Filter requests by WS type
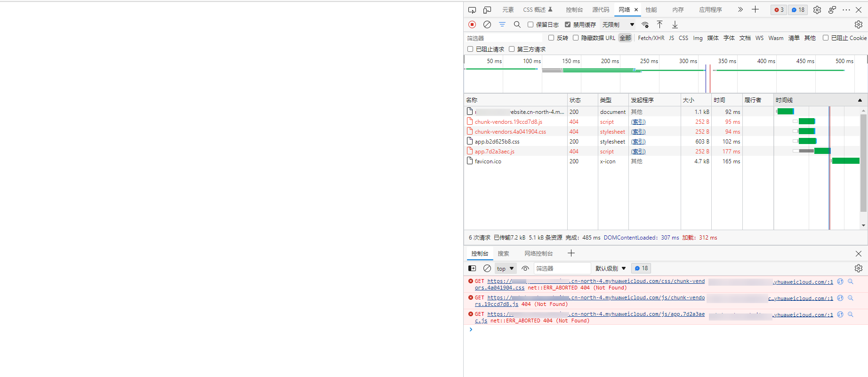 759,38
